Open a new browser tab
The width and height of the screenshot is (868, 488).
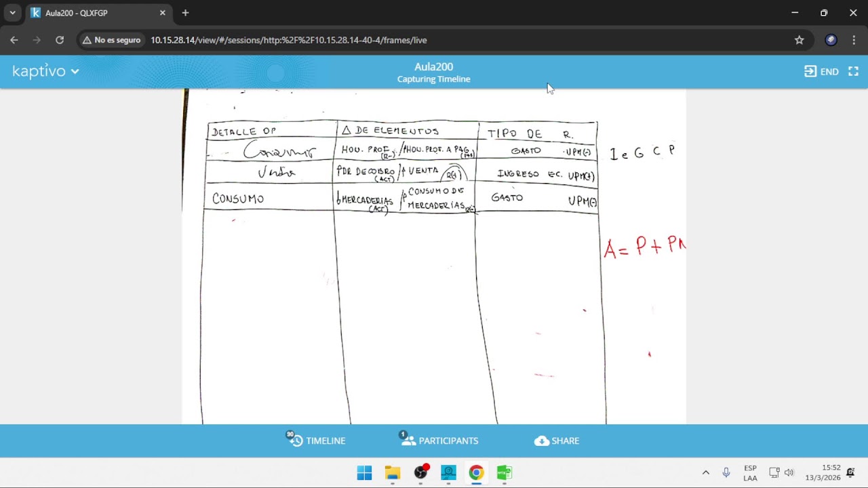point(185,13)
